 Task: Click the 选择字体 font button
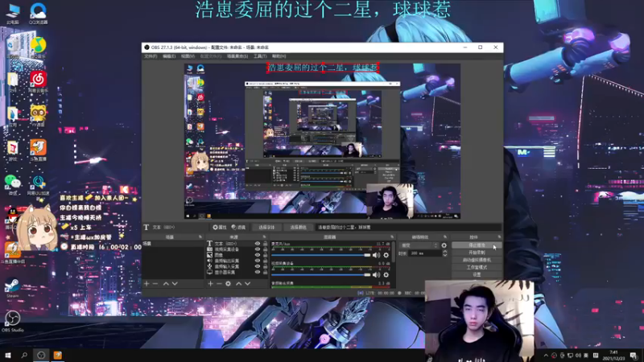[266, 227]
